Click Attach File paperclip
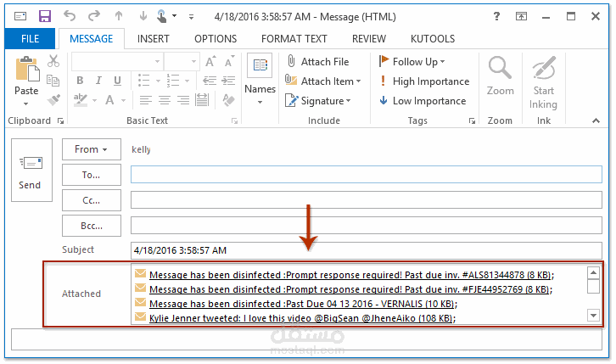 pyautogui.click(x=317, y=62)
